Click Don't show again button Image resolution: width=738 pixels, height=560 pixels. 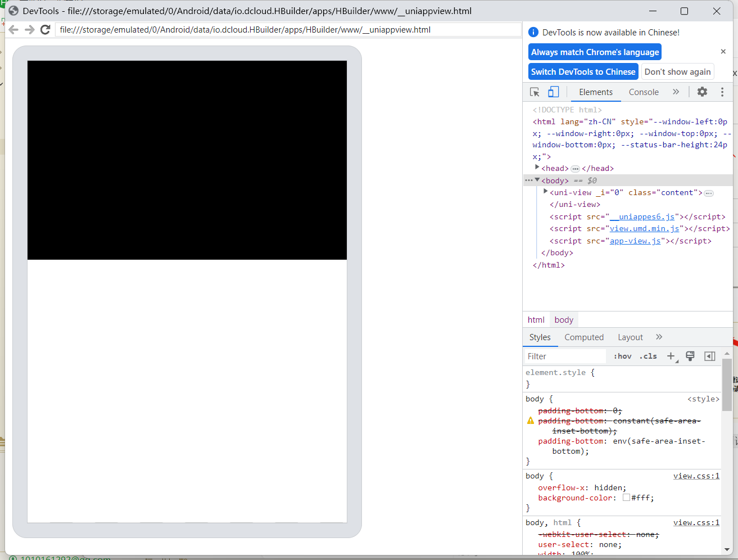[677, 71]
